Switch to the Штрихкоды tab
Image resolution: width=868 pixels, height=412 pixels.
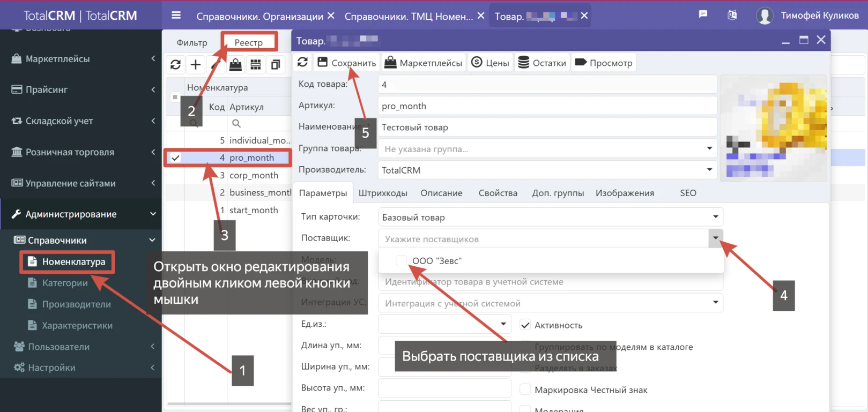pos(383,193)
